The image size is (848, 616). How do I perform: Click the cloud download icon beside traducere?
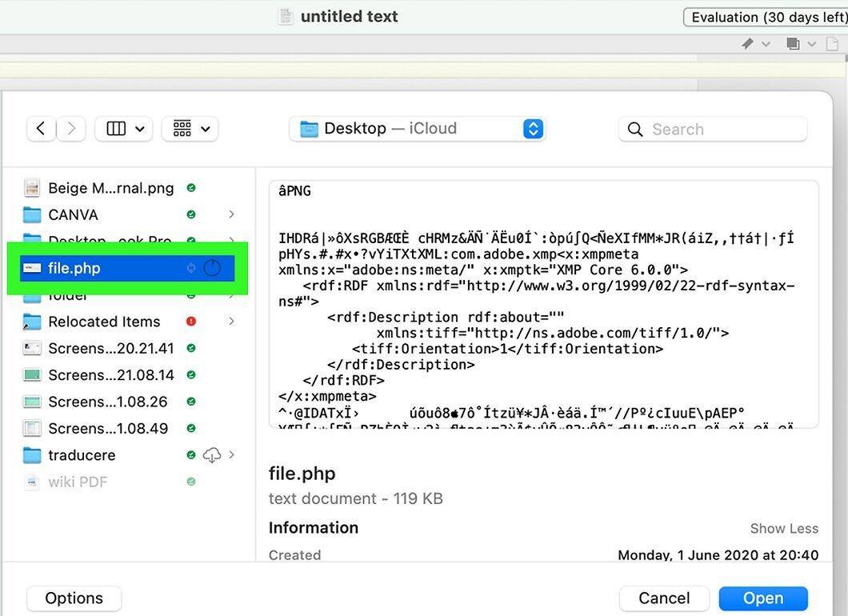coord(211,455)
